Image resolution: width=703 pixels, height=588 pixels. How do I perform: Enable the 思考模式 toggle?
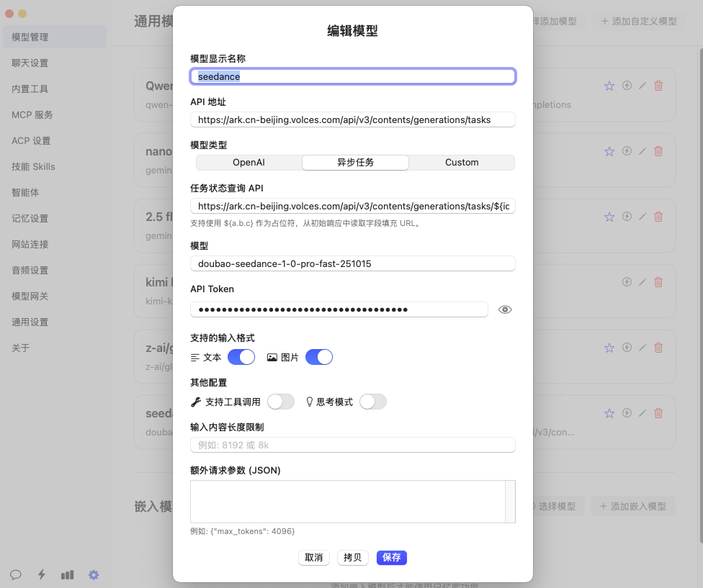pos(373,402)
